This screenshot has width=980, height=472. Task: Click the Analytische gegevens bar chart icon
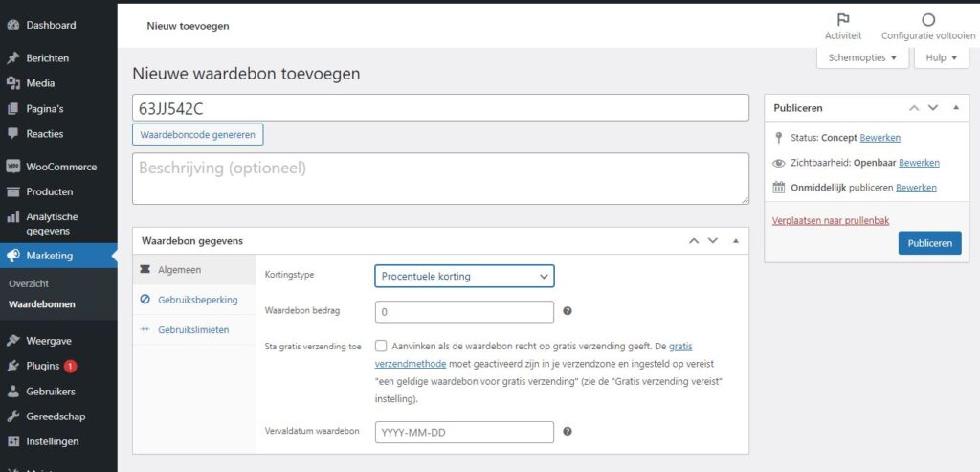[x=12, y=217]
